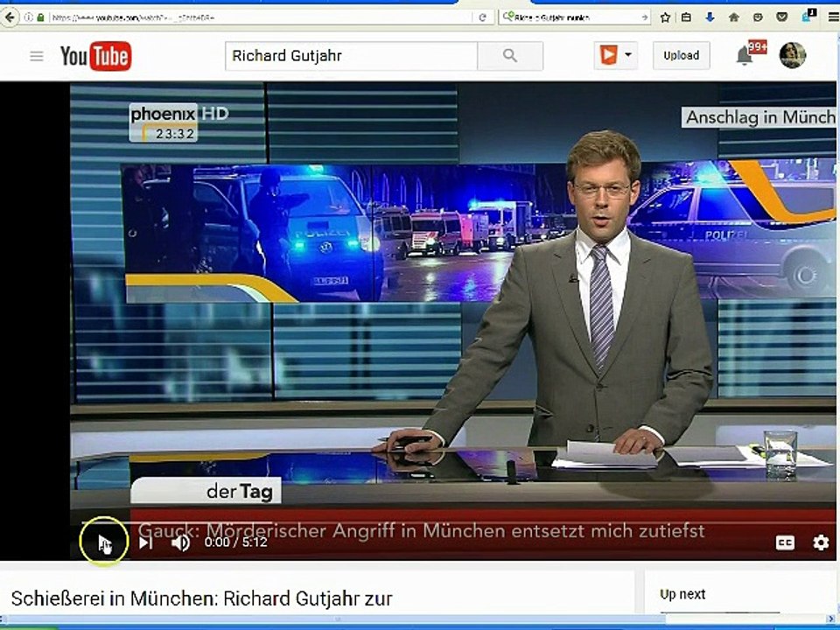Viewport: 840px width, 630px height.
Task: Open the Firefox hamburger menu
Action: 833,17
